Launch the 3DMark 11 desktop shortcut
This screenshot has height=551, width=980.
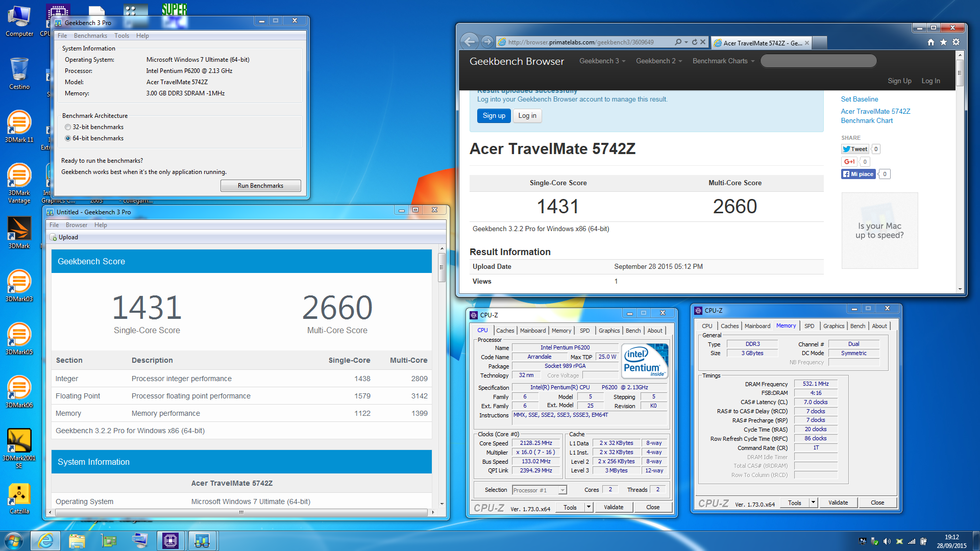point(19,127)
